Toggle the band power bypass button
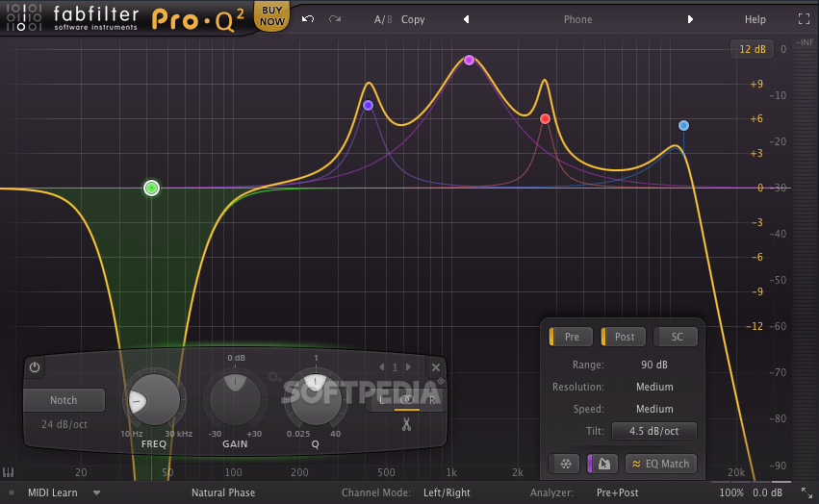Image resolution: width=819 pixels, height=504 pixels. (35, 367)
